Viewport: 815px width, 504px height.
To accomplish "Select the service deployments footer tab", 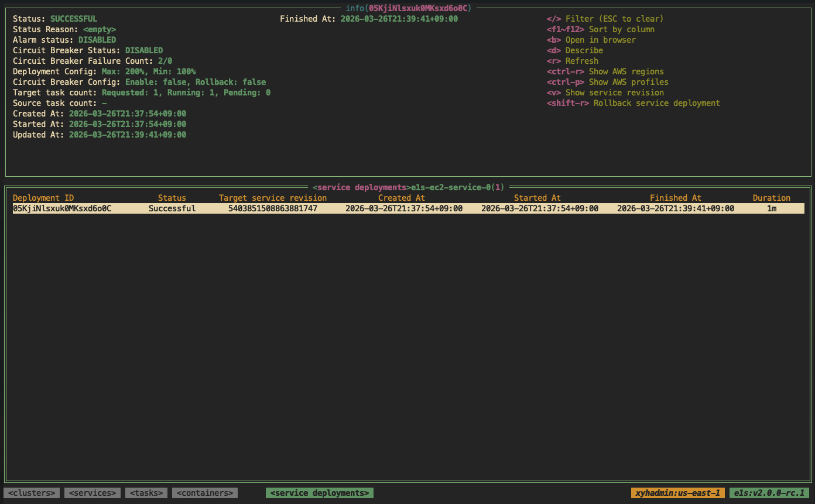I will (320, 493).
